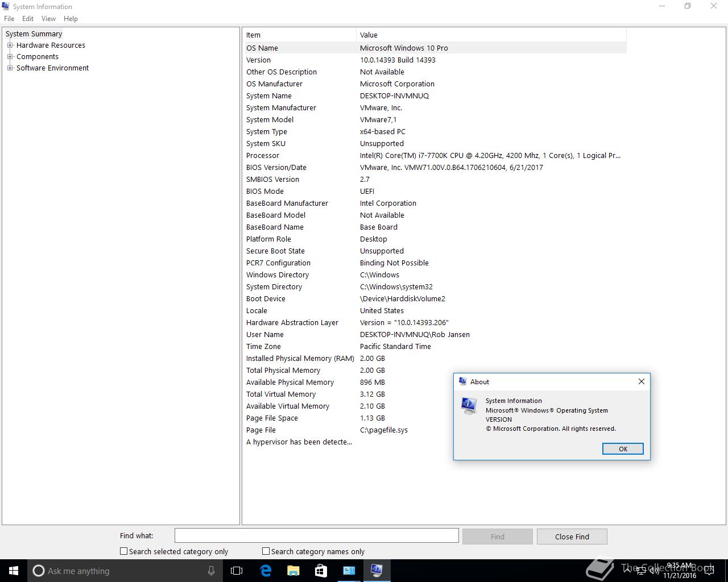Image resolution: width=728 pixels, height=582 pixels.
Task: Click the Hardware Abstraction Layer item
Action: coord(292,322)
